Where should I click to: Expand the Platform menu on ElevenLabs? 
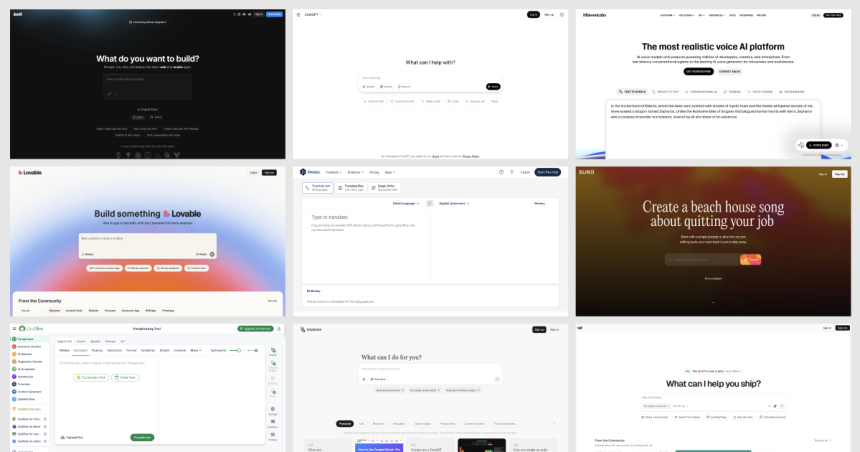[667, 15]
